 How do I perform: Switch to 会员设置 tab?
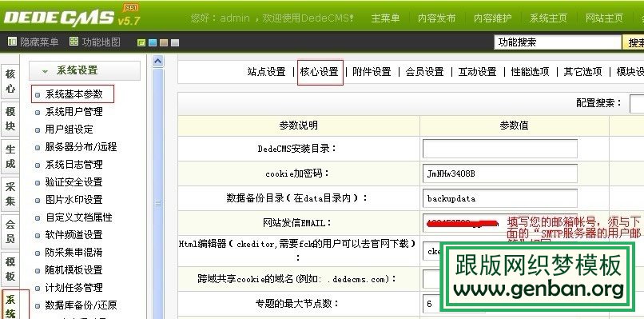pyautogui.click(x=425, y=72)
